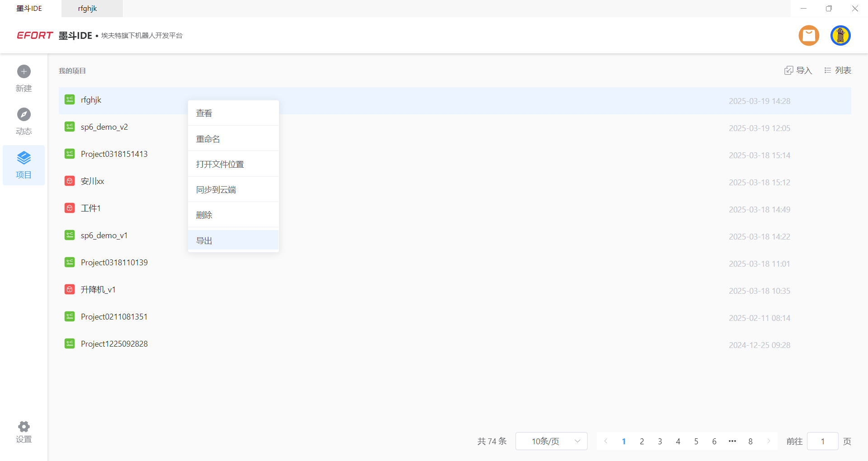
Task: Select 重命名 in the context menu
Action: [x=208, y=139]
